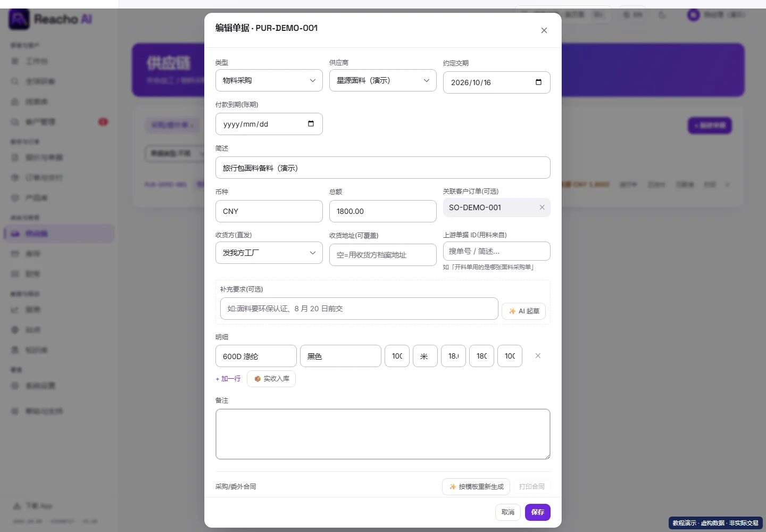Click the Reacho AI logo behind the dialog
Viewport: 766px width, 532px height.
(51, 19)
